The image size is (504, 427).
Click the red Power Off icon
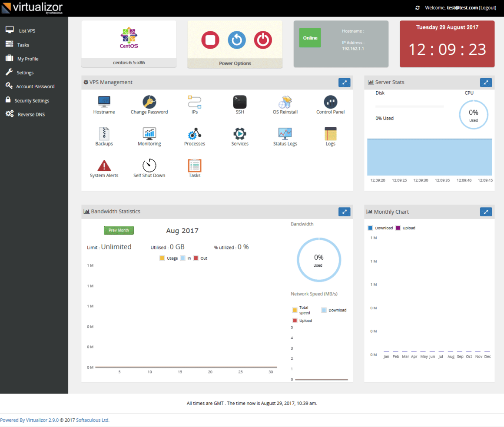click(263, 40)
